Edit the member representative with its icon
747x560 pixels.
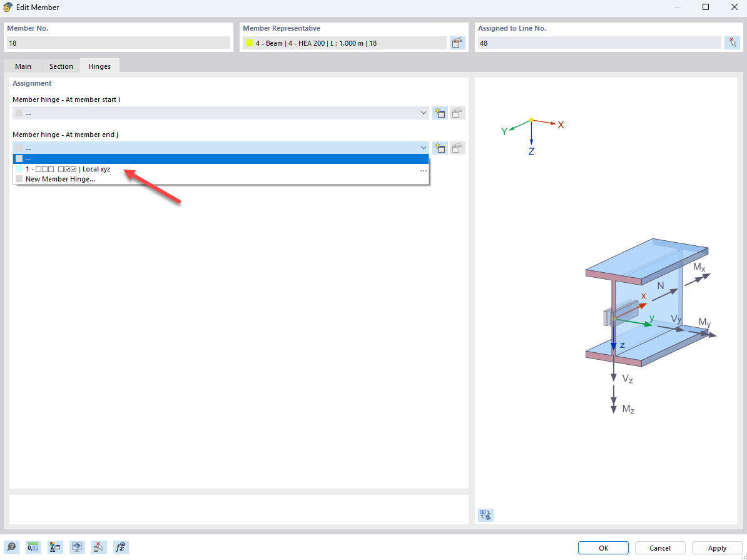[457, 43]
